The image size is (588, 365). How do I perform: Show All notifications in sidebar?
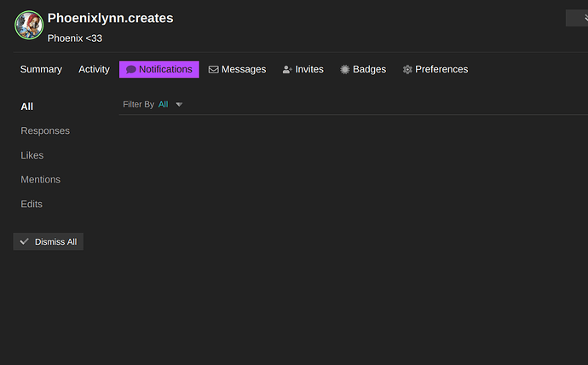pos(27,107)
